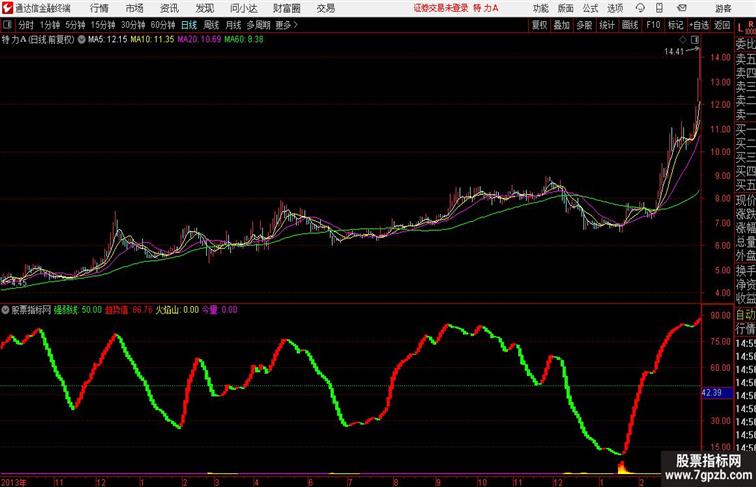Click the 特力A (日线 前复权) chart title
This screenshot has width=756, height=487.
click(x=38, y=40)
